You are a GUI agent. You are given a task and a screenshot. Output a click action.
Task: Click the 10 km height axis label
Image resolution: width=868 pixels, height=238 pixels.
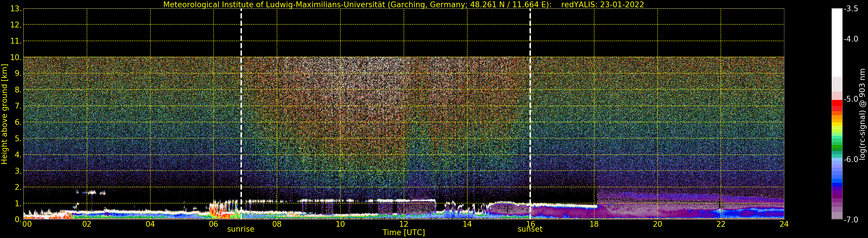point(16,57)
